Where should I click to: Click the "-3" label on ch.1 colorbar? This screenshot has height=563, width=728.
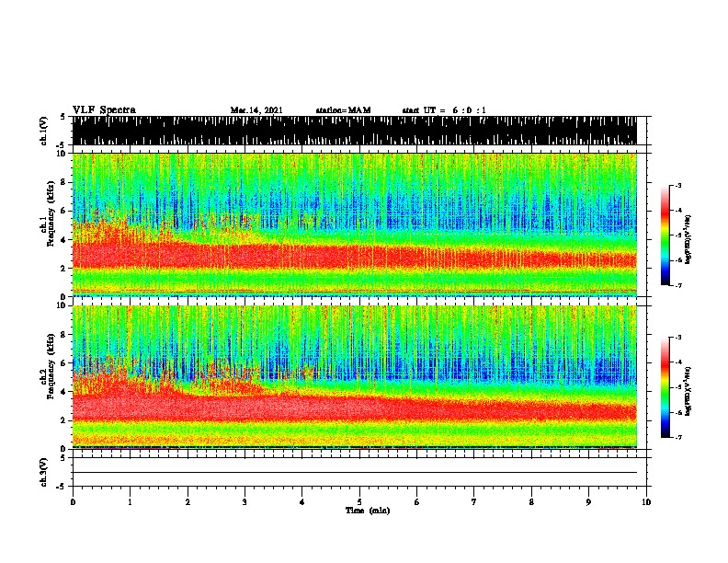coord(678,186)
